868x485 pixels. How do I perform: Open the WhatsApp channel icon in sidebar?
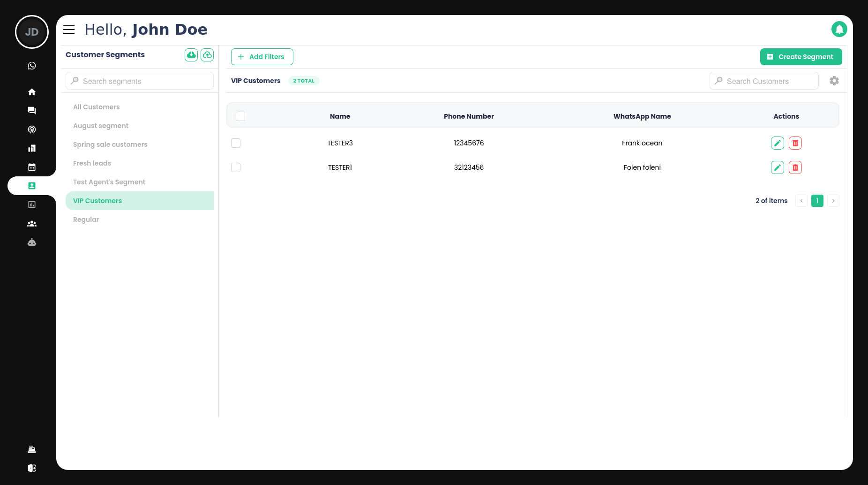pos(31,65)
